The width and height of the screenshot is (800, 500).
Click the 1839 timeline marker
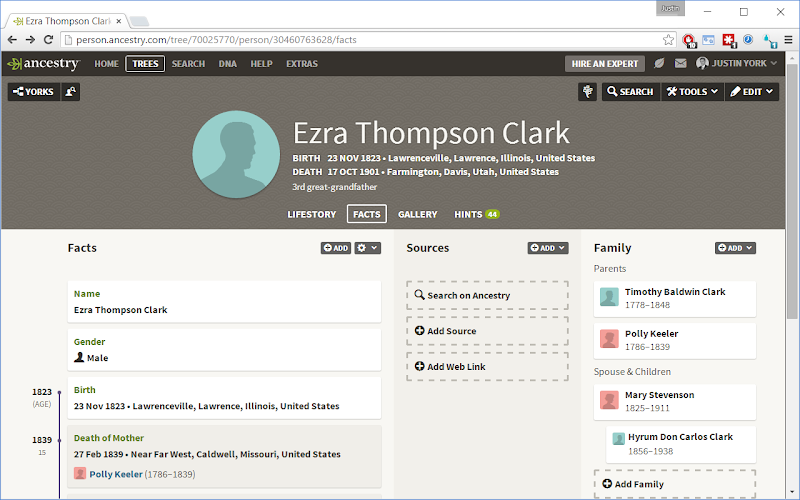coord(59,440)
